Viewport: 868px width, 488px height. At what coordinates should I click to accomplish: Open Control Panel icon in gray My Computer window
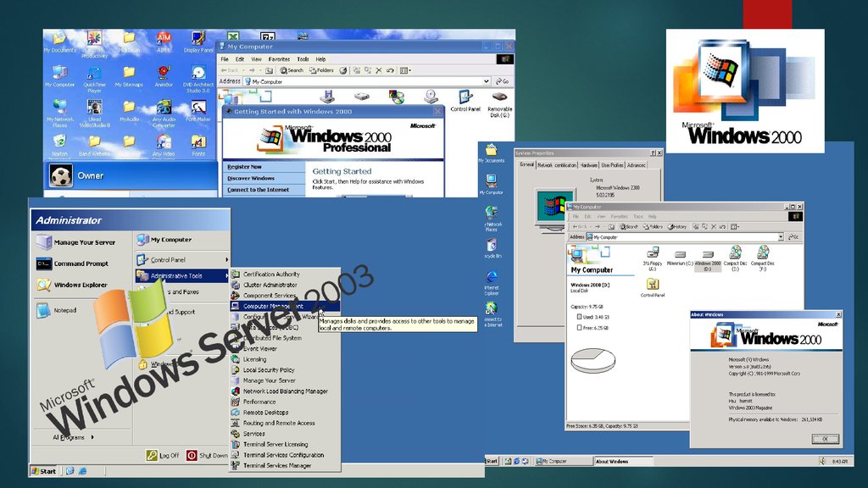(653, 288)
